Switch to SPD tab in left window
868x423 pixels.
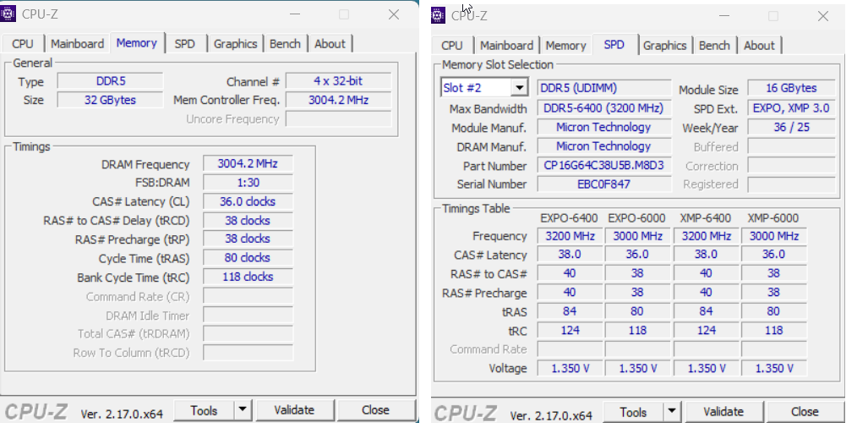coord(185,44)
